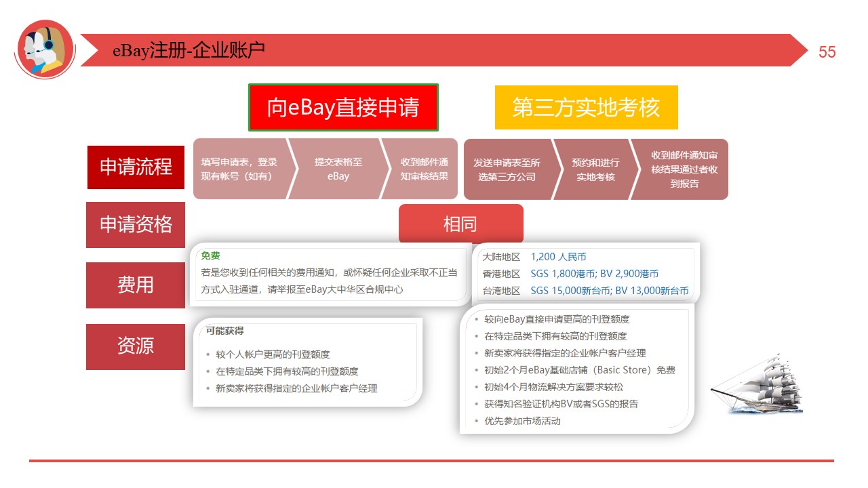Viewport: 868px width, 488px height.
Task: Click the yellow "第三方实地考核" box
Action: tap(587, 107)
